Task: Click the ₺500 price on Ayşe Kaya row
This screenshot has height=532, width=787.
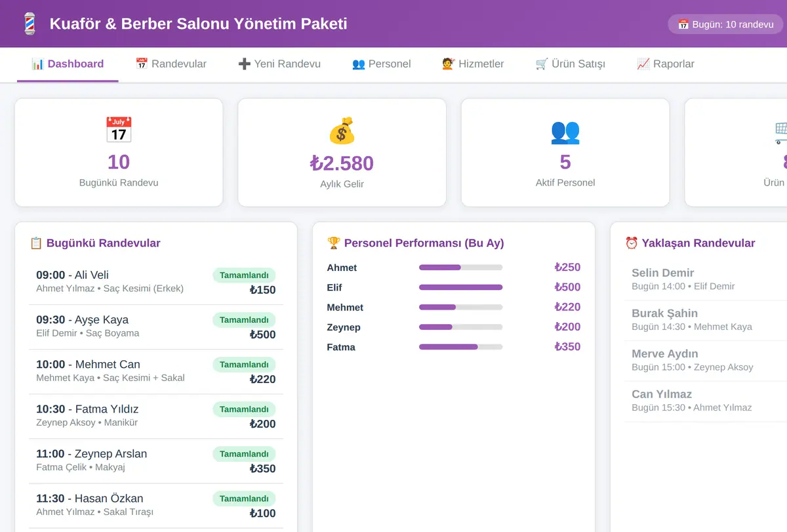Action: point(262,335)
